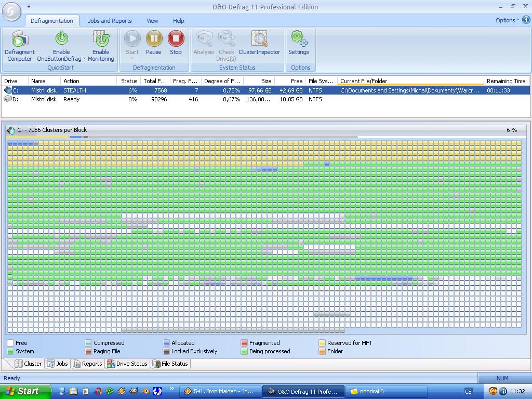Stop the defragmentation

coord(176,38)
